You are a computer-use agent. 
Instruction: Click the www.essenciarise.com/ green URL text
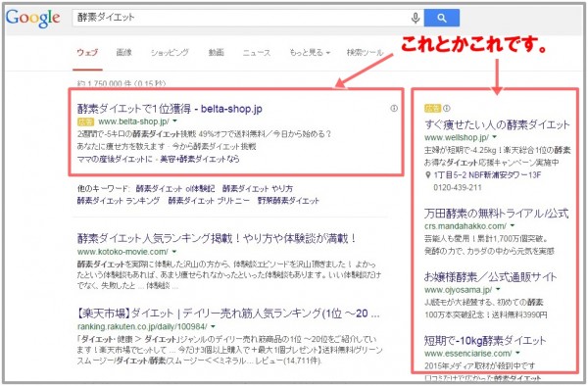tap(468, 353)
